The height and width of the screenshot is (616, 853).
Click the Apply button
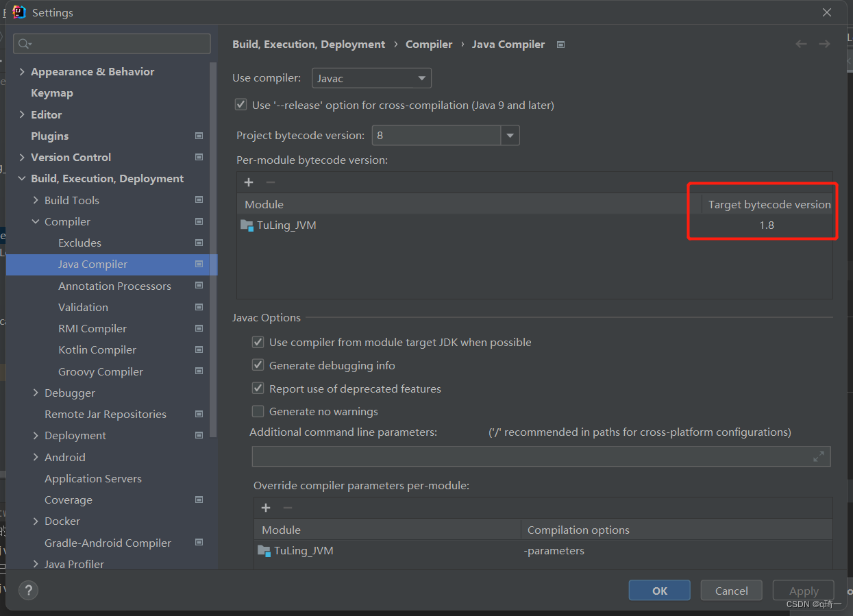(x=803, y=591)
